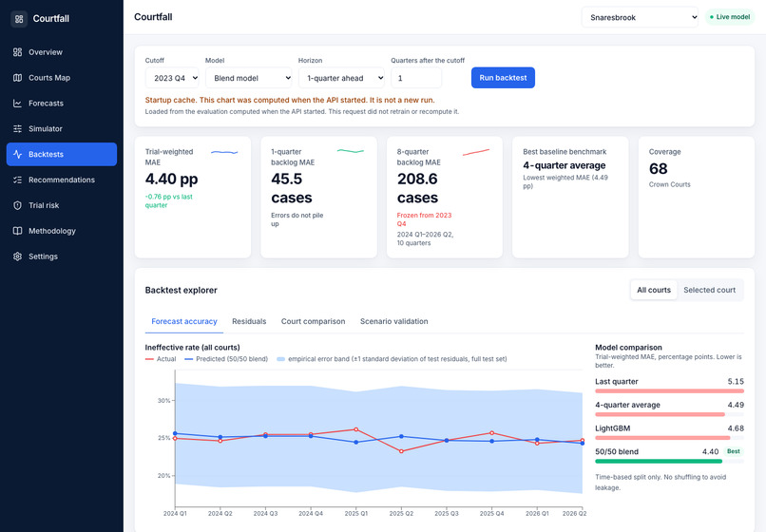
Task: Click the empirical error band legend entry
Action: [x=392, y=359]
